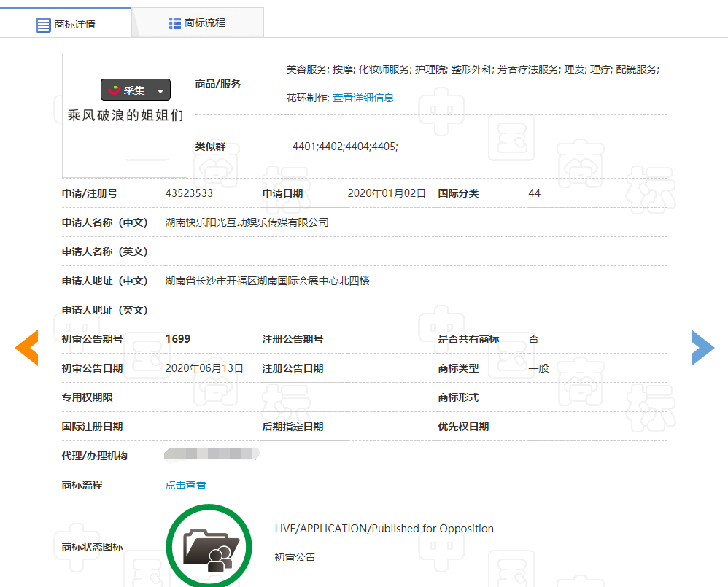This screenshot has width=728, height=587.
Task: Go to previous trademark with orange arrow
Action: click(26, 348)
